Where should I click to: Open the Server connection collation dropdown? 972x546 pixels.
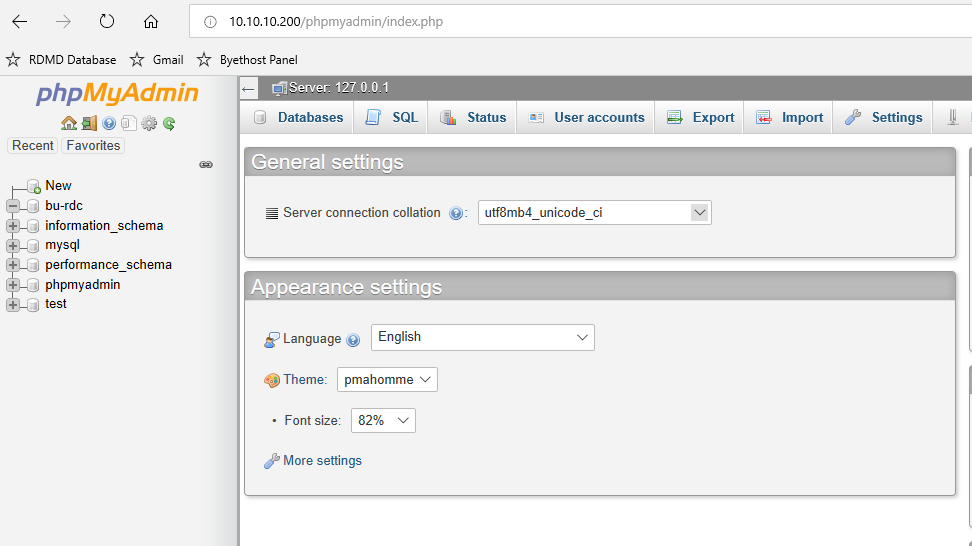(x=594, y=213)
